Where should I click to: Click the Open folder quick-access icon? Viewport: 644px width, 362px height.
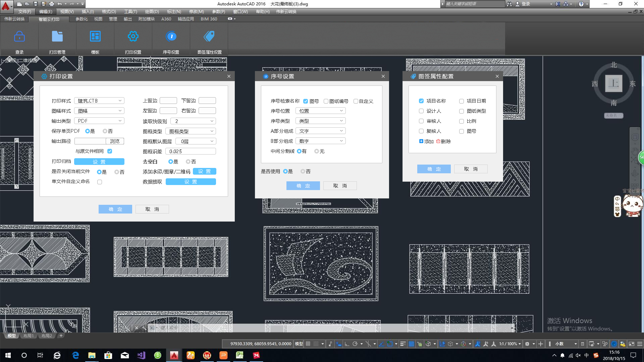pos(28,4)
